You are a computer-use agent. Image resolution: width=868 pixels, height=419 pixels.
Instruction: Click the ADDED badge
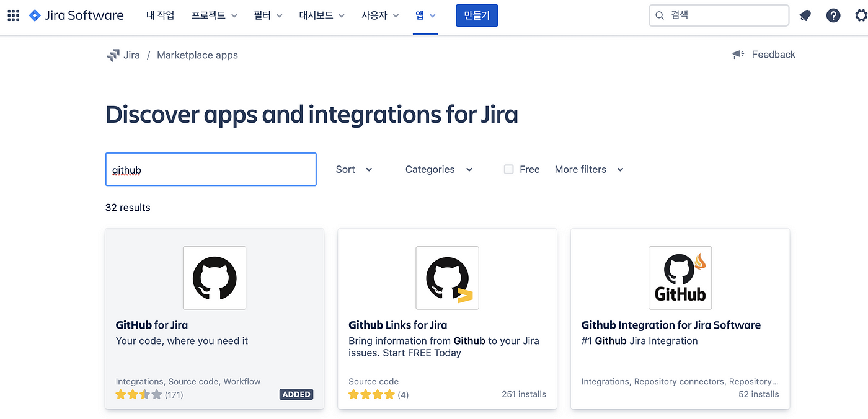pos(296,394)
